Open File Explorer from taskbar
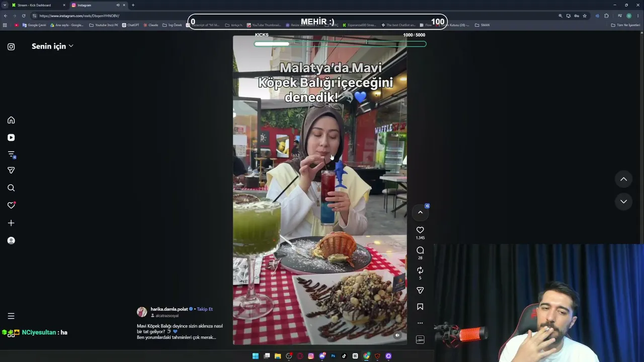 (278, 356)
